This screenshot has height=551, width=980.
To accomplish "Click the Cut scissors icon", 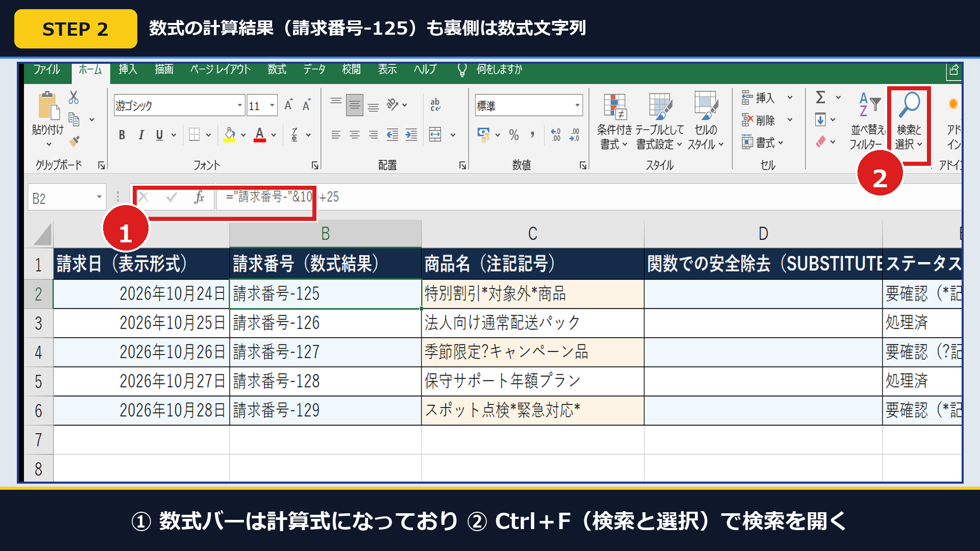I will [74, 97].
